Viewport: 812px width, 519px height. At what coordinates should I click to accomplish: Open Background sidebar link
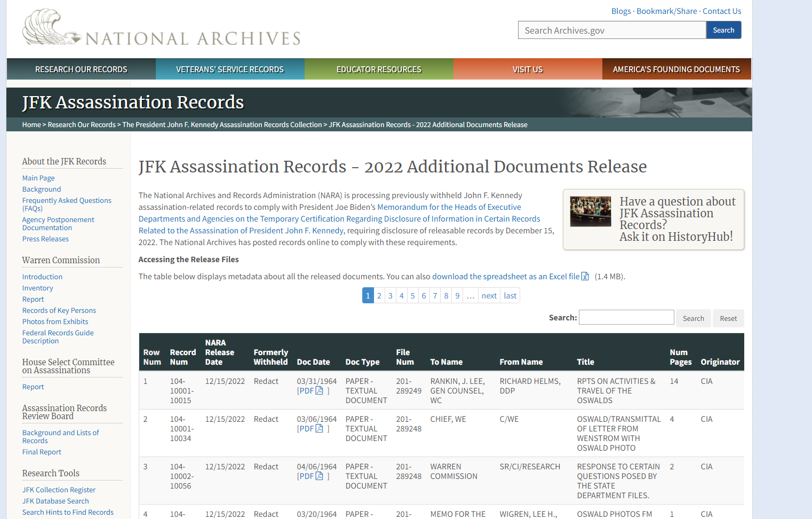[42, 190]
